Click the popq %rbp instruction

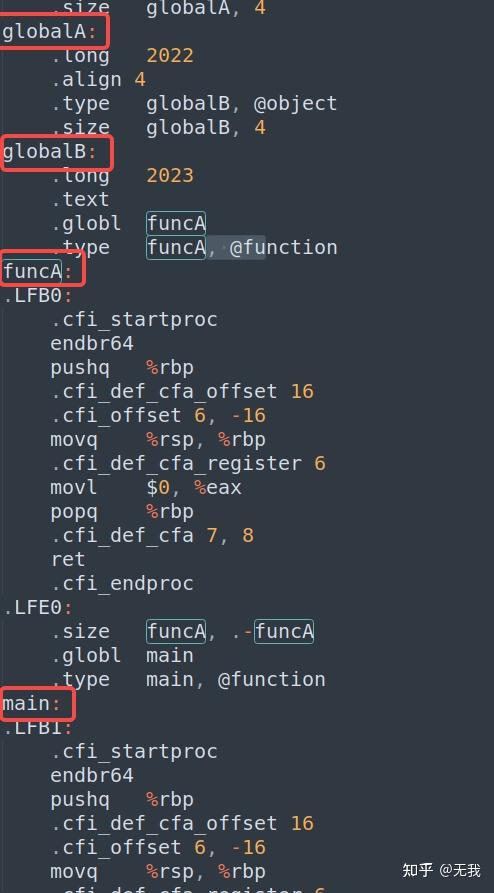tap(122, 512)
